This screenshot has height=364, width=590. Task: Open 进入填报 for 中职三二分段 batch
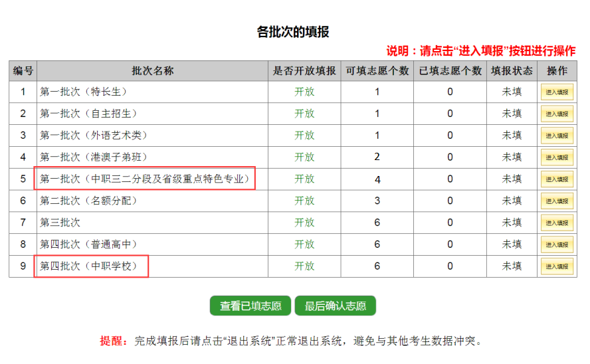coord(557,179)
